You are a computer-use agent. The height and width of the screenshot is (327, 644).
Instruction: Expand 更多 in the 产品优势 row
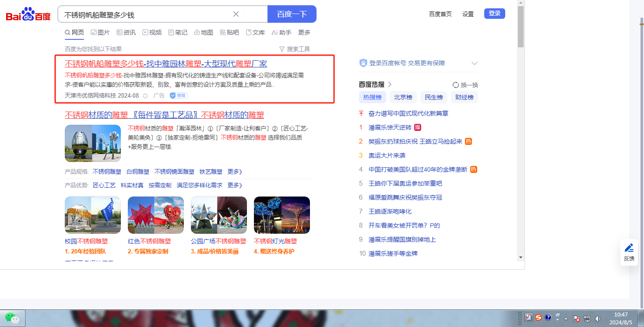(x=235, y=185)
